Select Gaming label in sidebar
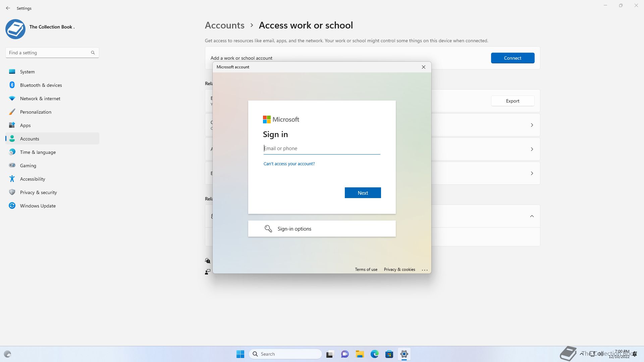The width and height of the screenshot is (644, 362). pyautogui.click(x=28, y=166)
